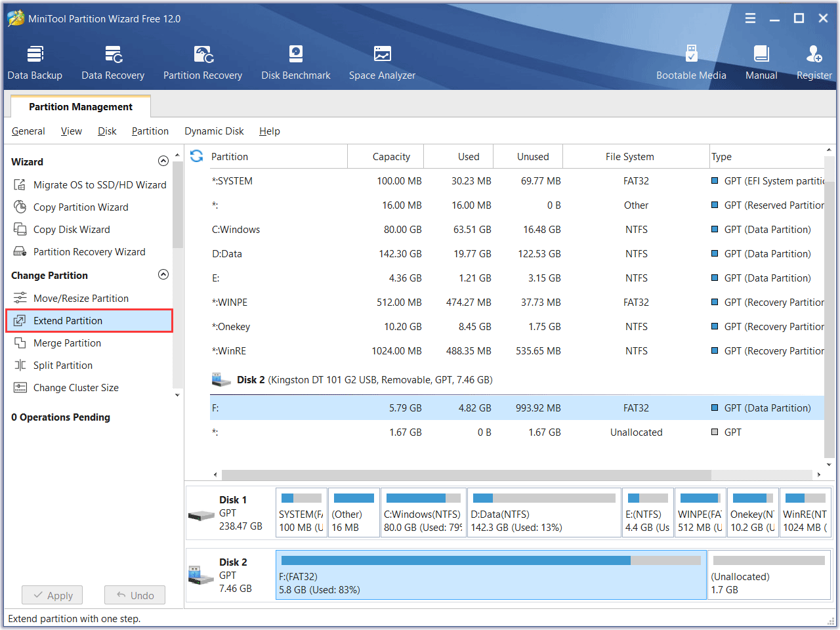Open the Help menu
The image size is (840, 630).
[x=270, y=131]
